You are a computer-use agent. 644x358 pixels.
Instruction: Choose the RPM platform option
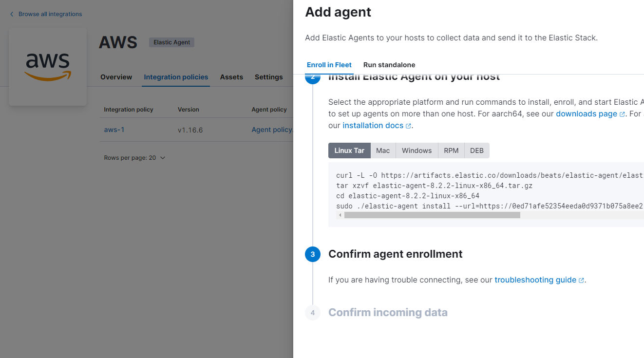click(x=451, y=151)
